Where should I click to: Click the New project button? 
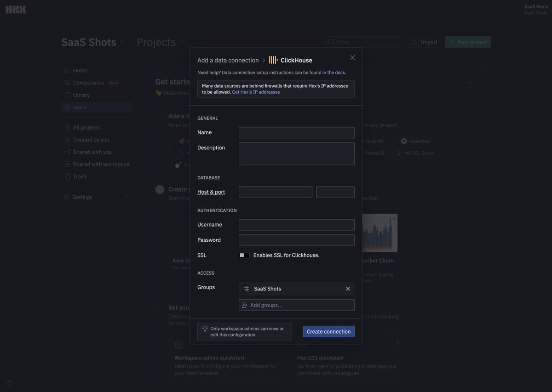[468, 42]
